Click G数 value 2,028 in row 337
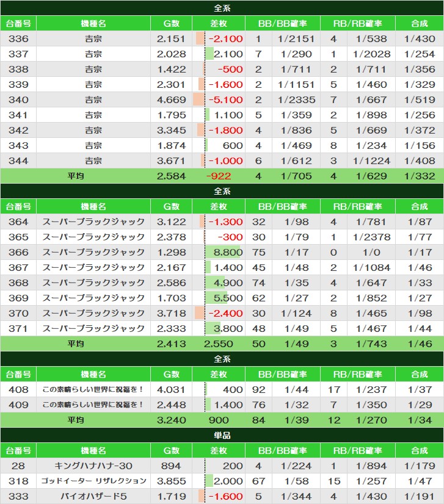The height and width of the screenshot is (504, 444). coord(171,54)
